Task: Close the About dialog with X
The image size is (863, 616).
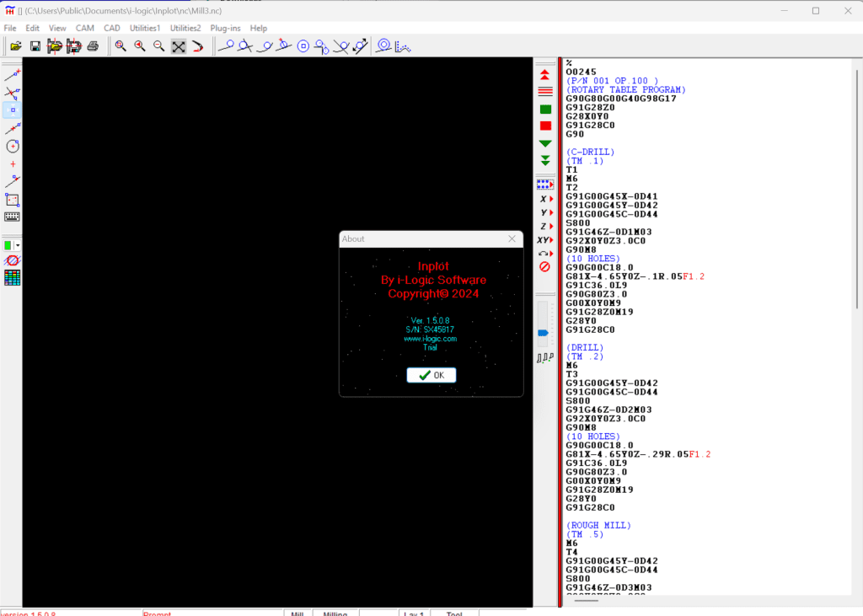Action: (x=512, y=238)
